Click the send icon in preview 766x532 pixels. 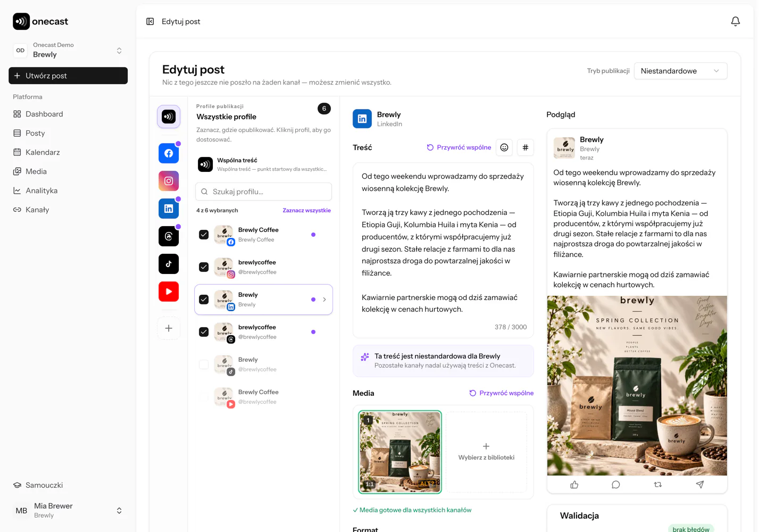point(700,485)
